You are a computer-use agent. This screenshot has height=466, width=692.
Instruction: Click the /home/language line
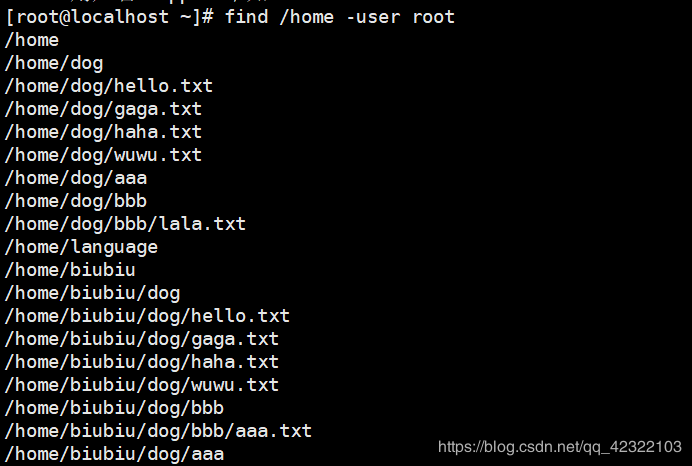tap(81, 247)
